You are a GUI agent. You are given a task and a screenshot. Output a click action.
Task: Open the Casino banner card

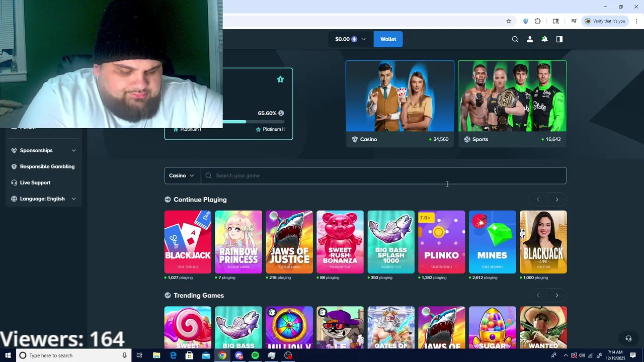[400, 104]
